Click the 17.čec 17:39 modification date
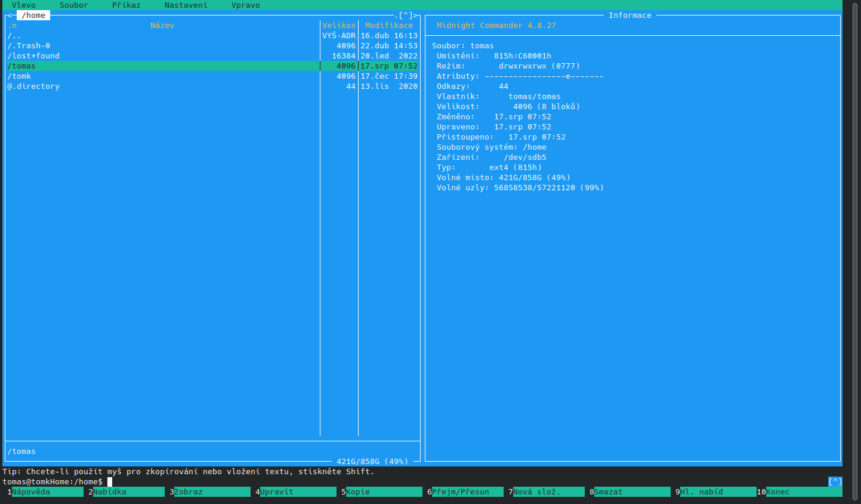This screenshot has height=504, width=861. [x=389, y=76]
